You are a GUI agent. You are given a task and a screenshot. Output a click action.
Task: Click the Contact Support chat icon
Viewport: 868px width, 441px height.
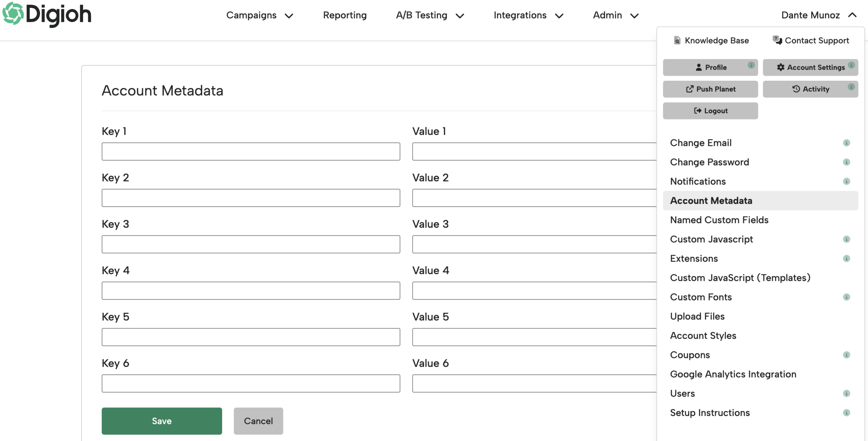[x=777, y=40]
